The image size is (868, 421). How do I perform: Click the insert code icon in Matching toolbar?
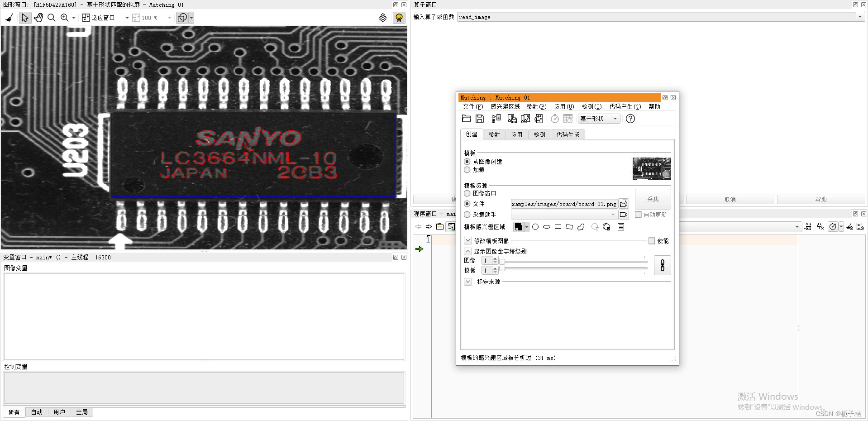[496, 119]
